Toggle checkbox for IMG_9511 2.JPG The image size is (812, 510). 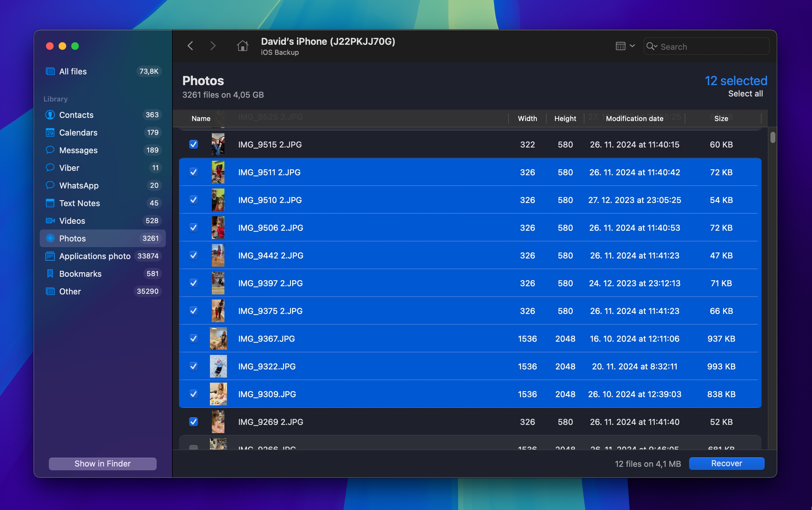(194, 171)
